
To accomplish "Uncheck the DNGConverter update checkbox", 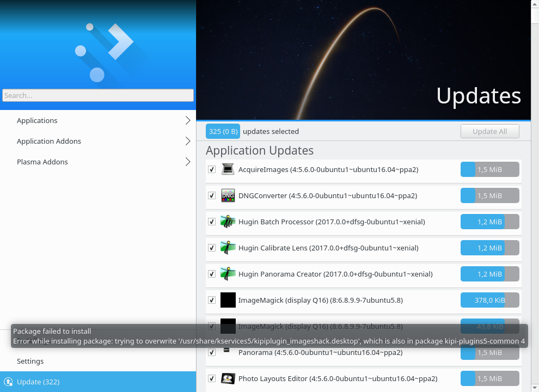I will coord(212,195).
